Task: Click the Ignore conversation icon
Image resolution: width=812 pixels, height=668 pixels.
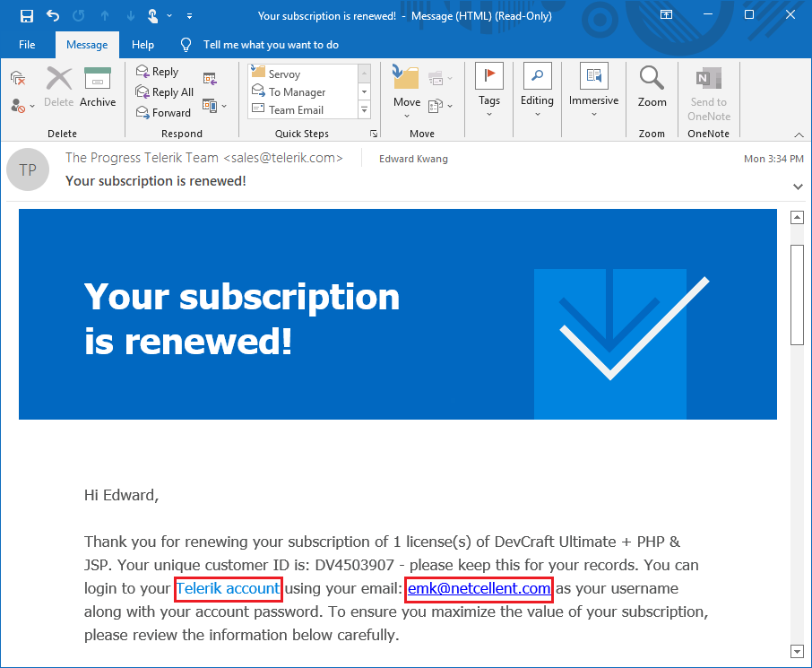Action: 18,78
